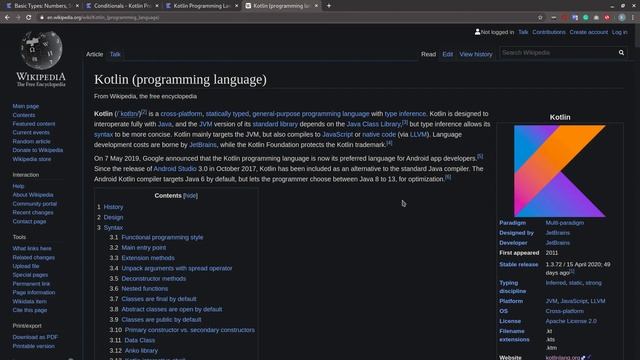Go back with browser back arrow
Image resolution: width=640 pixels, height=360 pixels.
point(7,18)
